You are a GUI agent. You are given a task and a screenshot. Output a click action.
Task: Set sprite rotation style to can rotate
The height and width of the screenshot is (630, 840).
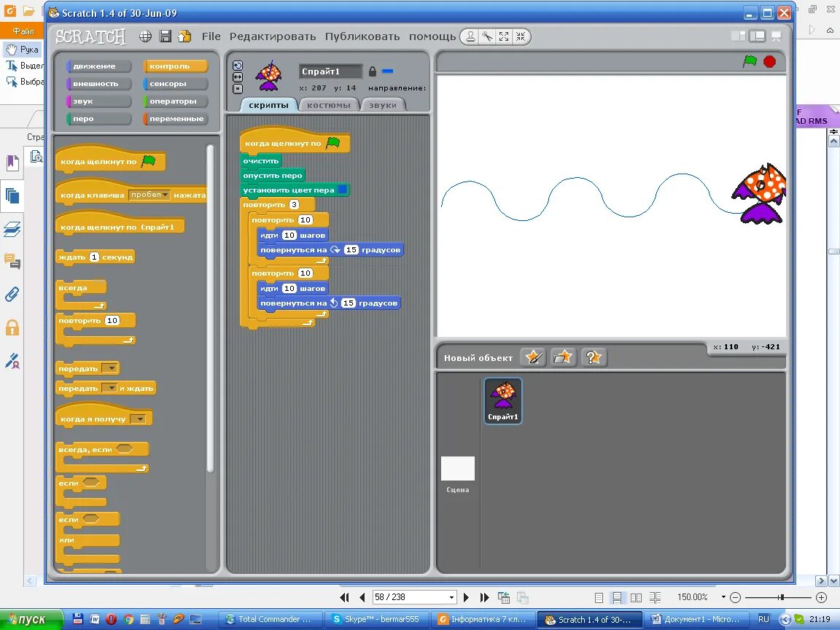coord(238,66)
